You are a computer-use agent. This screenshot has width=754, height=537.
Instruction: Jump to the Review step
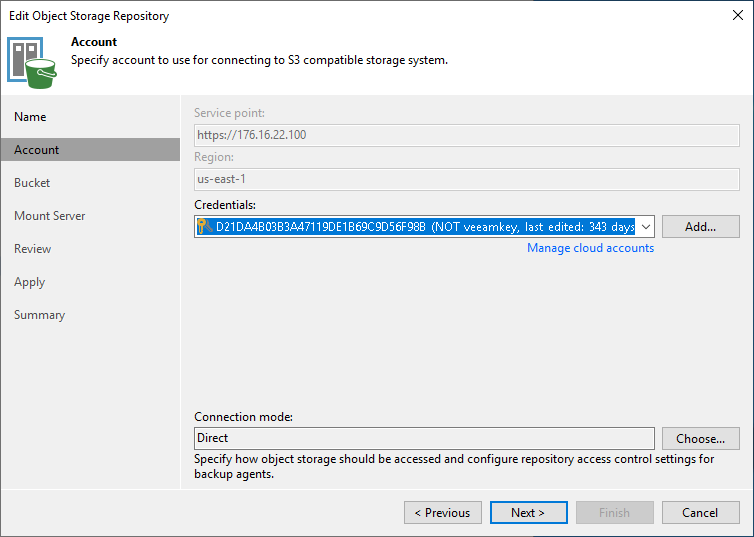click(x=33, y=249)
